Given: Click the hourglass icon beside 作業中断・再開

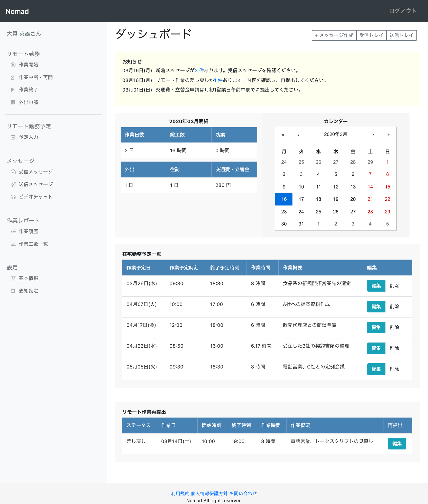Looking at the screenshot, I should [x=13, y=77].
